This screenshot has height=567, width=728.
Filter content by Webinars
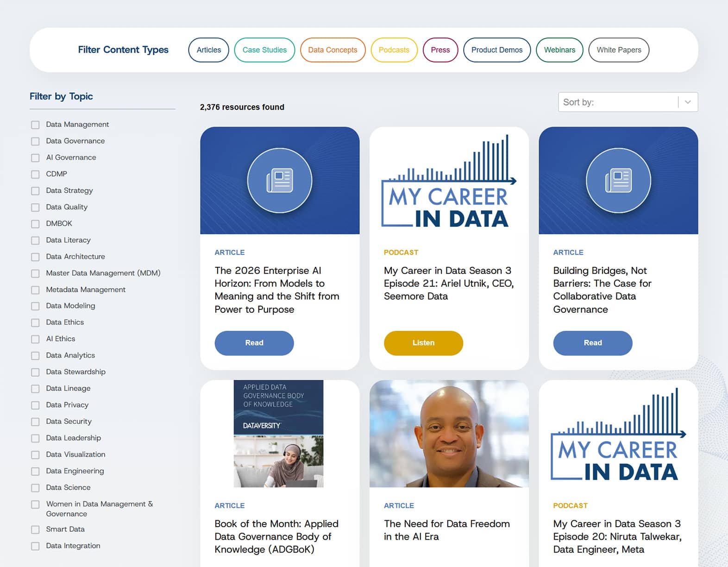click(559, 50)
